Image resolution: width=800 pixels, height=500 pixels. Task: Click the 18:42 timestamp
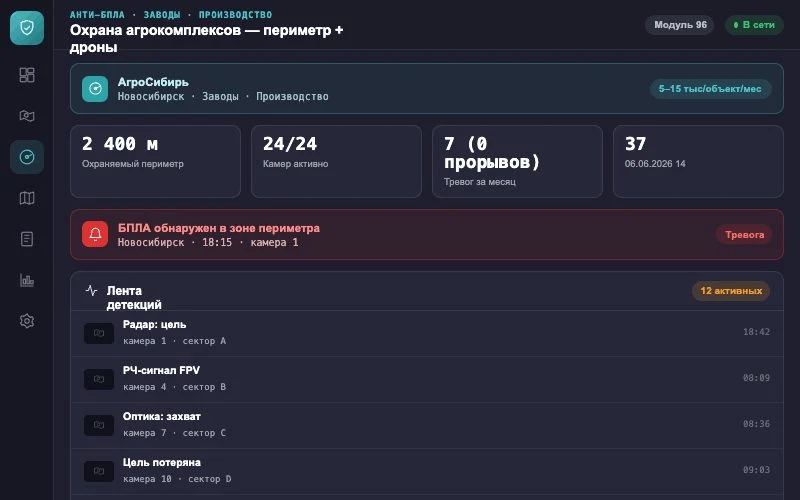[x=756, y=332]
